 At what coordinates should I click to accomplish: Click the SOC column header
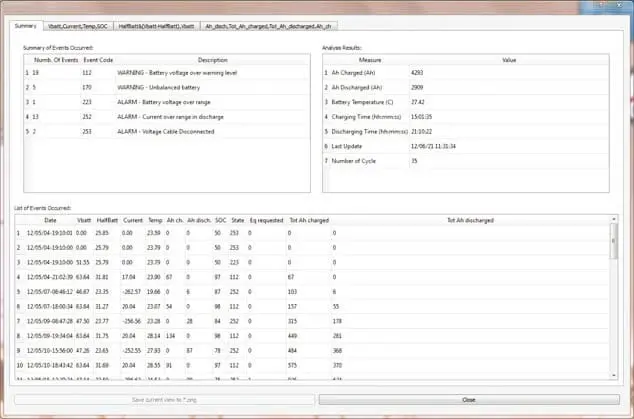click(x=221, y=220)
